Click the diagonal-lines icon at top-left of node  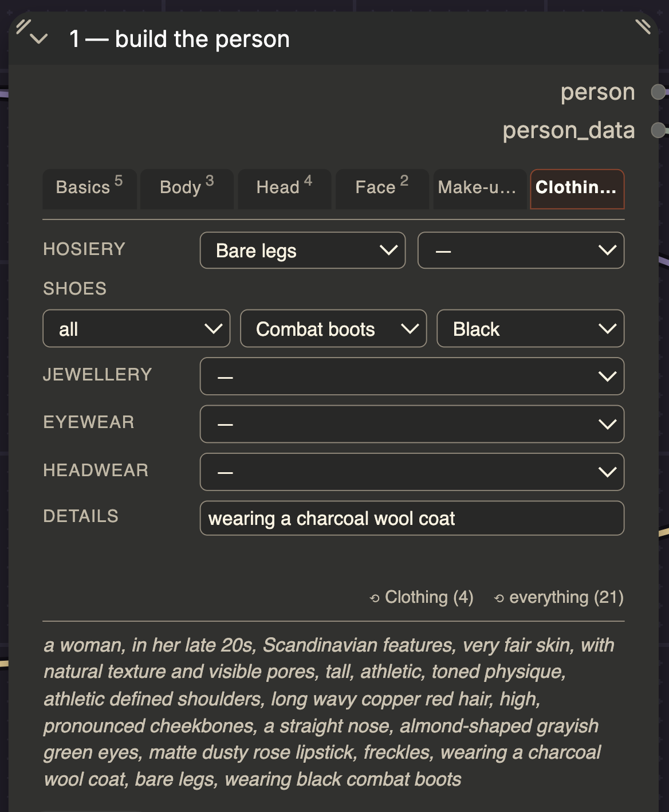point(23,26)
